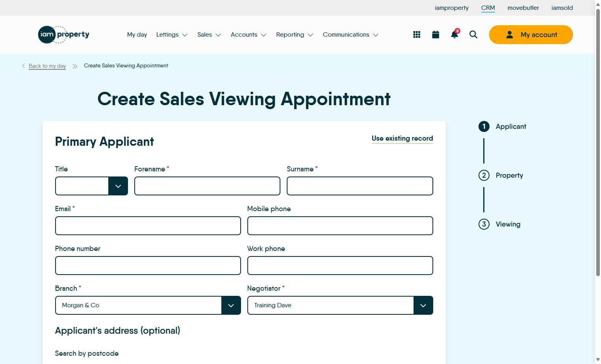This screenshot has height=364, width=601.
Task: Focus the Phone number input field
Action: (x=148, y=266)
